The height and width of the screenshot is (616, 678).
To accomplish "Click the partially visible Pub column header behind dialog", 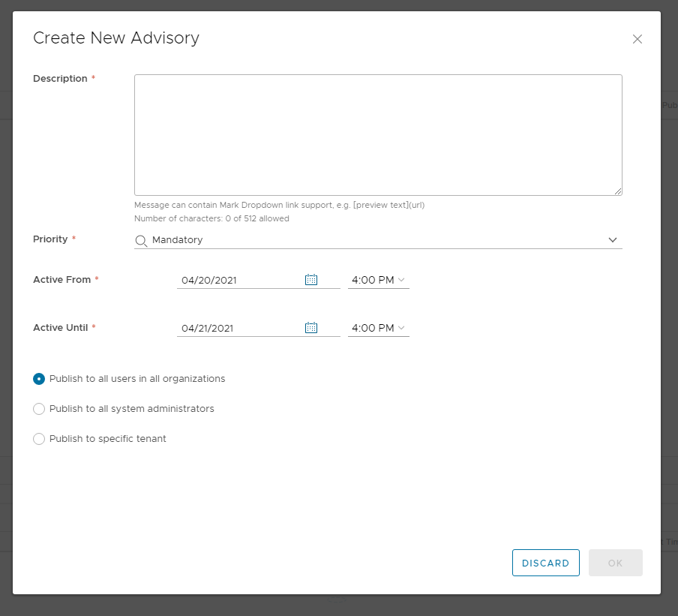I will [670, 105].
